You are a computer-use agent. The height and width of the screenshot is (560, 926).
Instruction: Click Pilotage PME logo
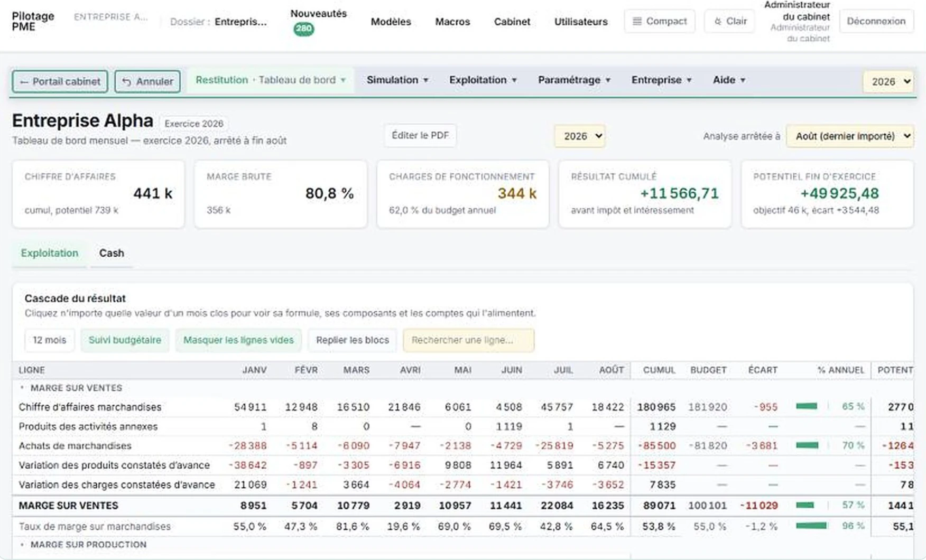(x=33, y=21)
